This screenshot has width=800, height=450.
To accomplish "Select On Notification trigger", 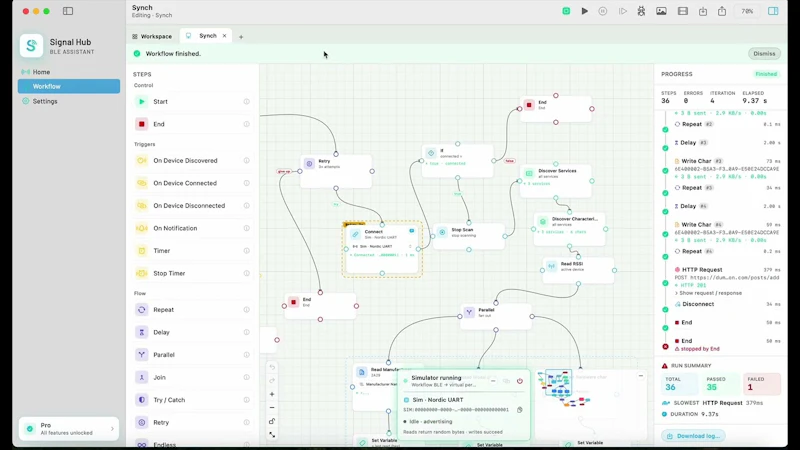I will (x=192, y=228).
